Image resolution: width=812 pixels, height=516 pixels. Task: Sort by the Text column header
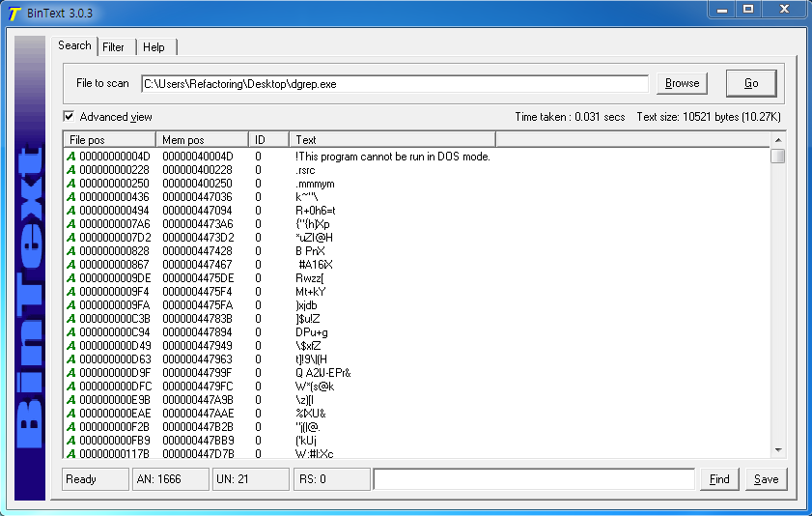click(x=393, y=140)
